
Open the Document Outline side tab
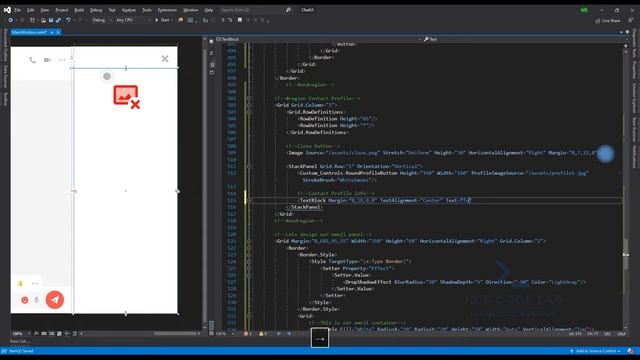5,45
